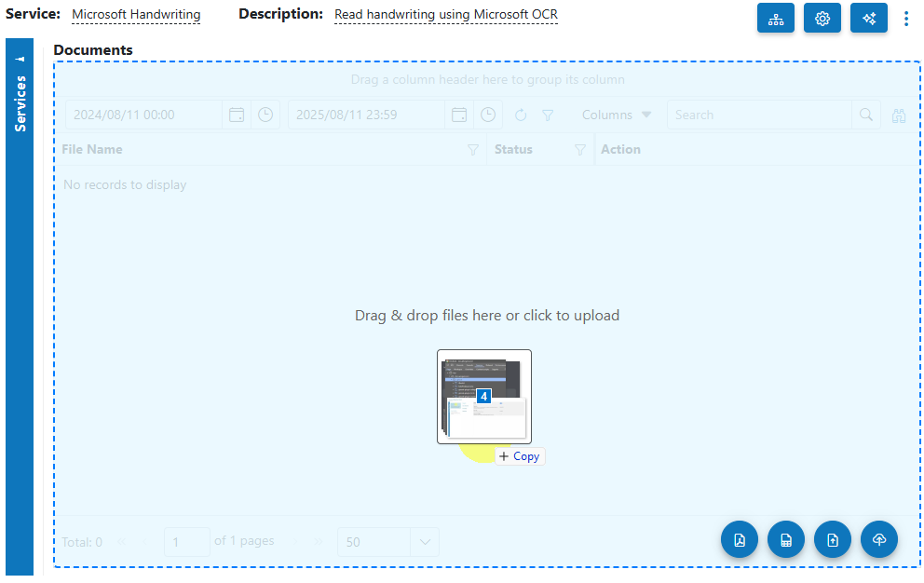This screenshot has height=583, width=924.
Task: Go to the previous page
Action: 145,542
